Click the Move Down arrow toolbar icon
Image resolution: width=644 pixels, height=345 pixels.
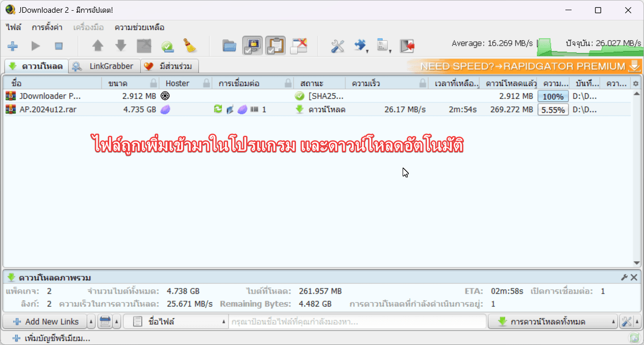point(121,46)
